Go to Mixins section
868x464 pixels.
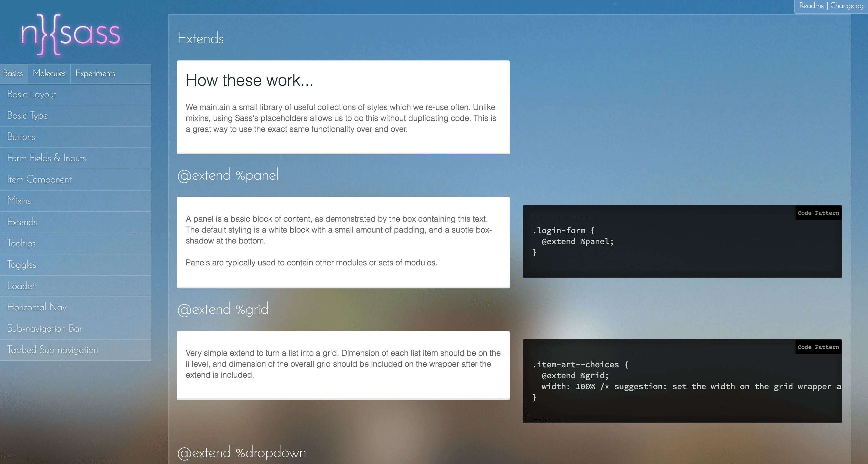click(75, 201)
